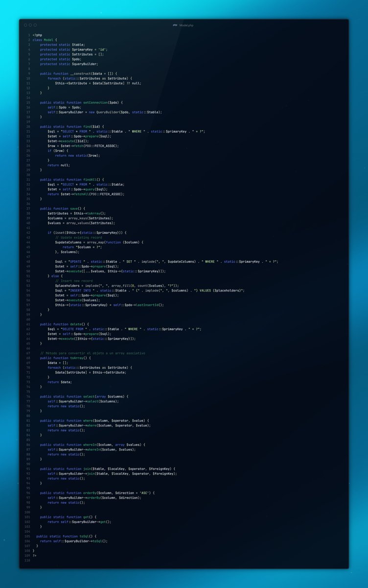Click the third window control dot
This screenshot has height=588, width=368.
(x=35, y=24)
